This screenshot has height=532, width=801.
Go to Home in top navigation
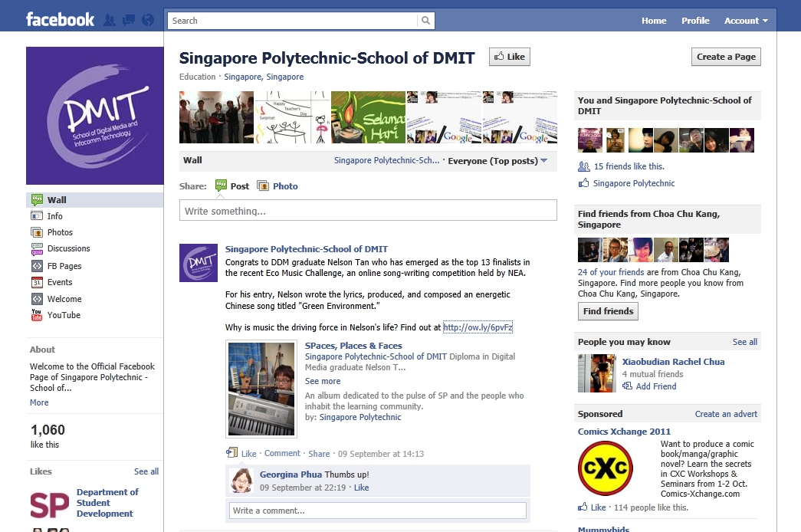point(654,21)
